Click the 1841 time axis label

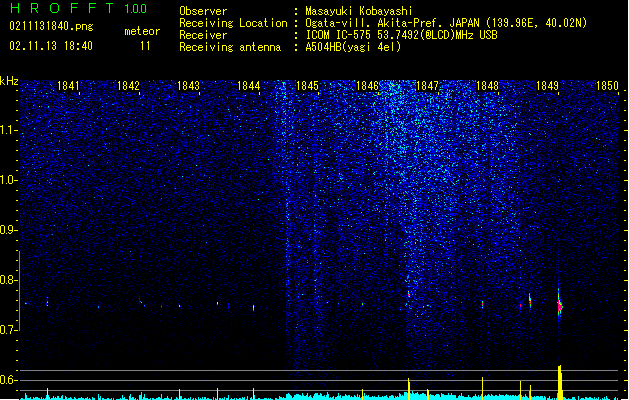pyautogui.click(x=68, y=86)
